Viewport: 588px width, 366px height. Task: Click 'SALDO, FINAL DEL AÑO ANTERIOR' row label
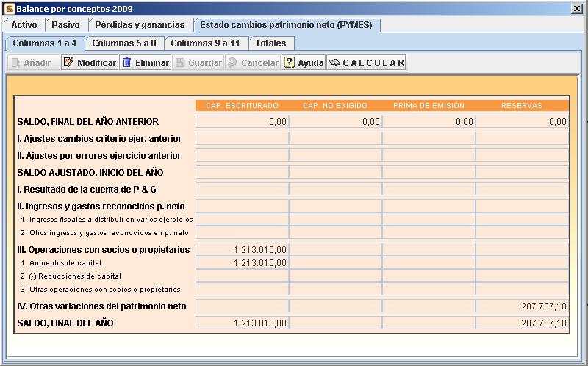coord(87,122)
